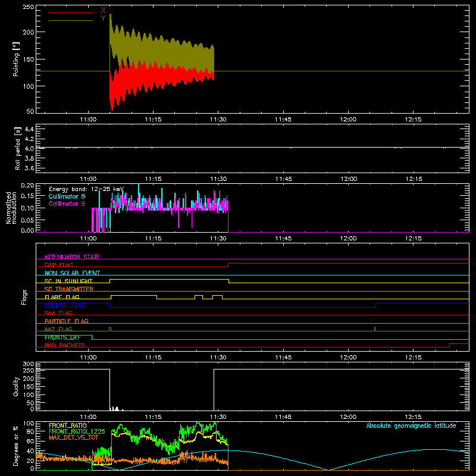Select the FLARE_FLAG label

pos(62,297)
